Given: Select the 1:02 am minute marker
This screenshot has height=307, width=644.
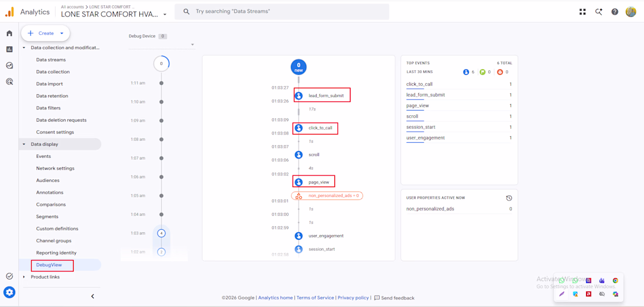Looking at the screenshot, I should (162, 251).
